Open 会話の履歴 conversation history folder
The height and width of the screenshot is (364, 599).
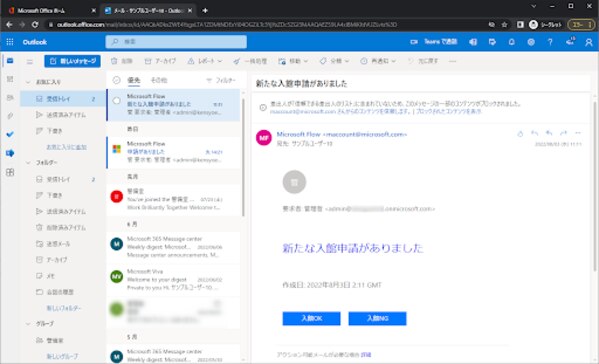coord(63,292)
